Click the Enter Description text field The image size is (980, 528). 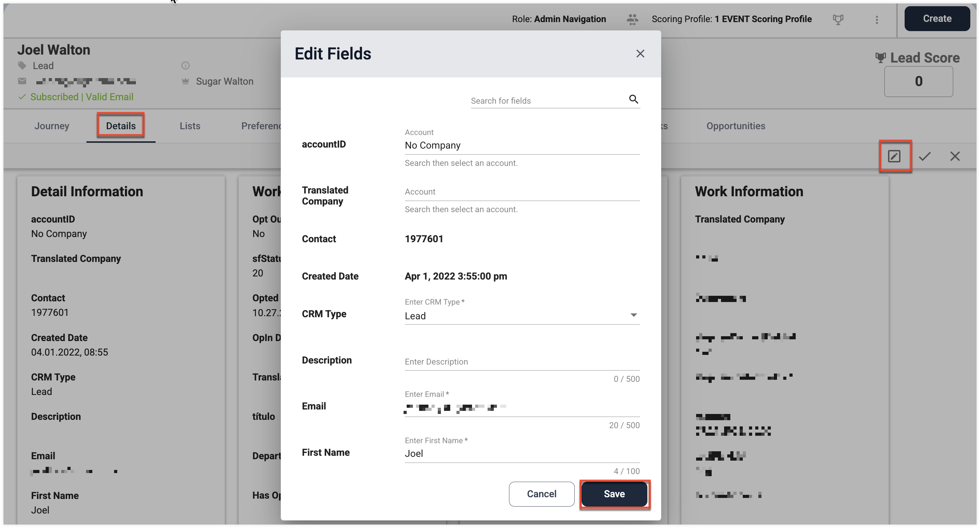(x=522, y=361)
